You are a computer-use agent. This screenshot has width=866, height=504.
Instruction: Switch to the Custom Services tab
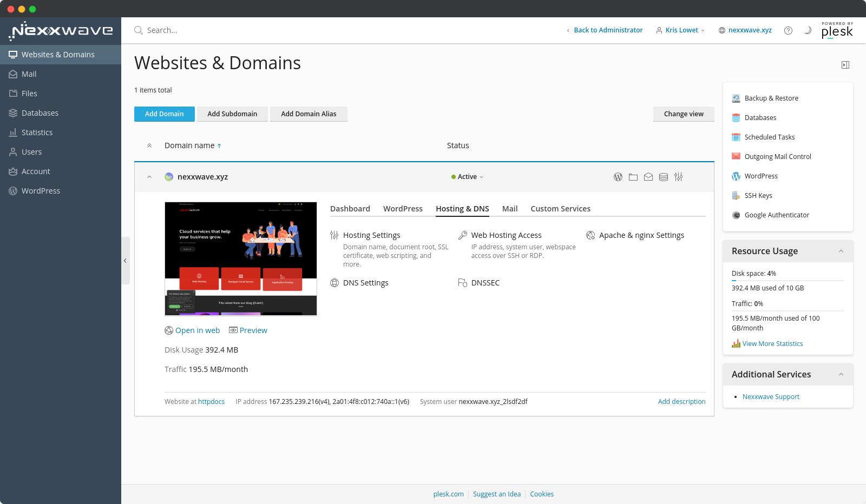click(x=560, y=209)
